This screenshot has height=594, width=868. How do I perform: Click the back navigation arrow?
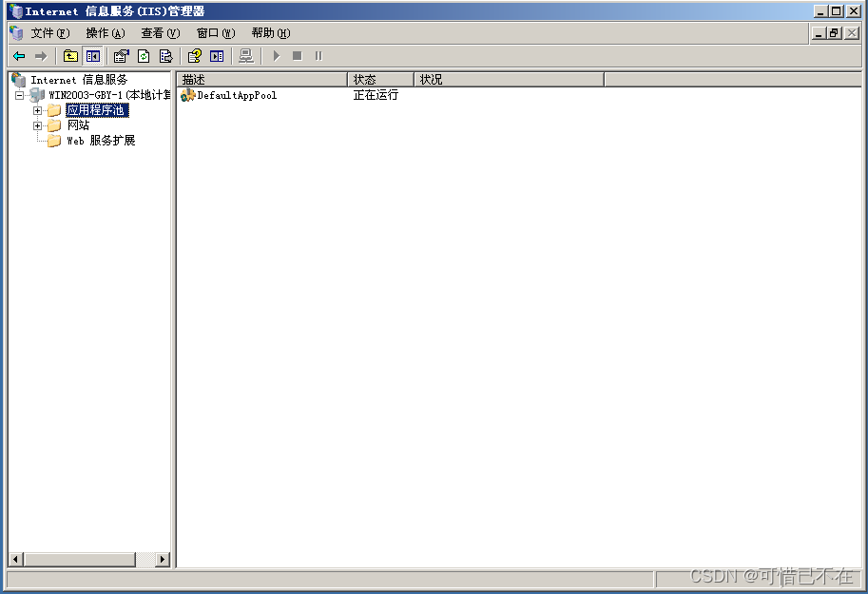point(19,56)
